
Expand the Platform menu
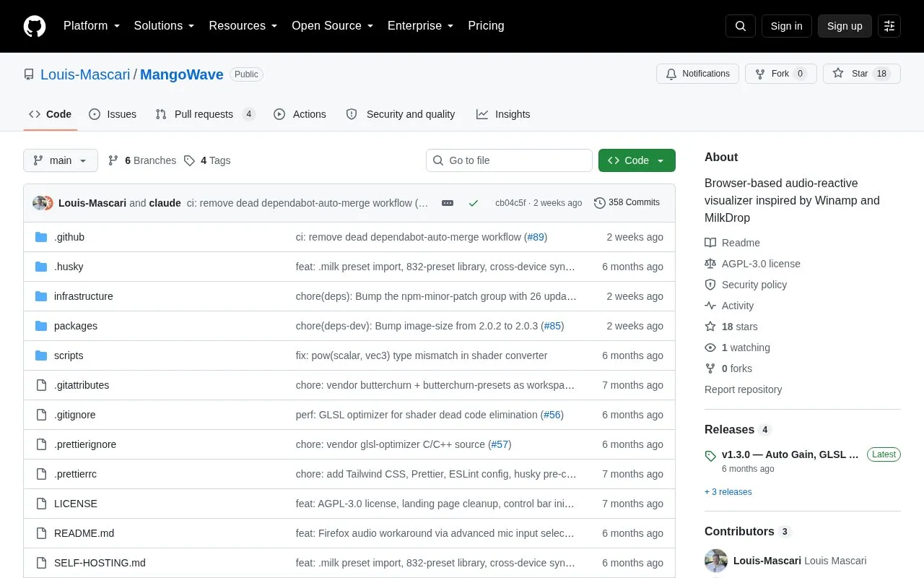pyautogui.click(x=92, y=26)
